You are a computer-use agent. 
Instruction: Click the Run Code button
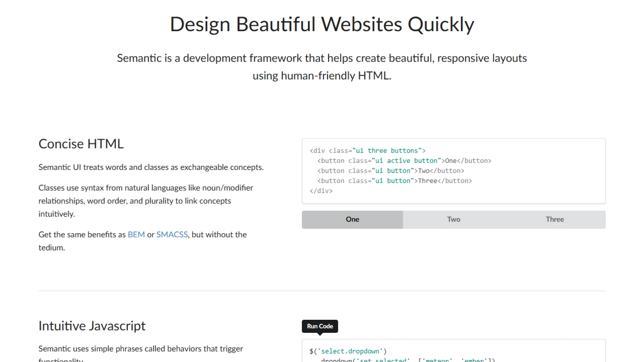tap(320, 326)
